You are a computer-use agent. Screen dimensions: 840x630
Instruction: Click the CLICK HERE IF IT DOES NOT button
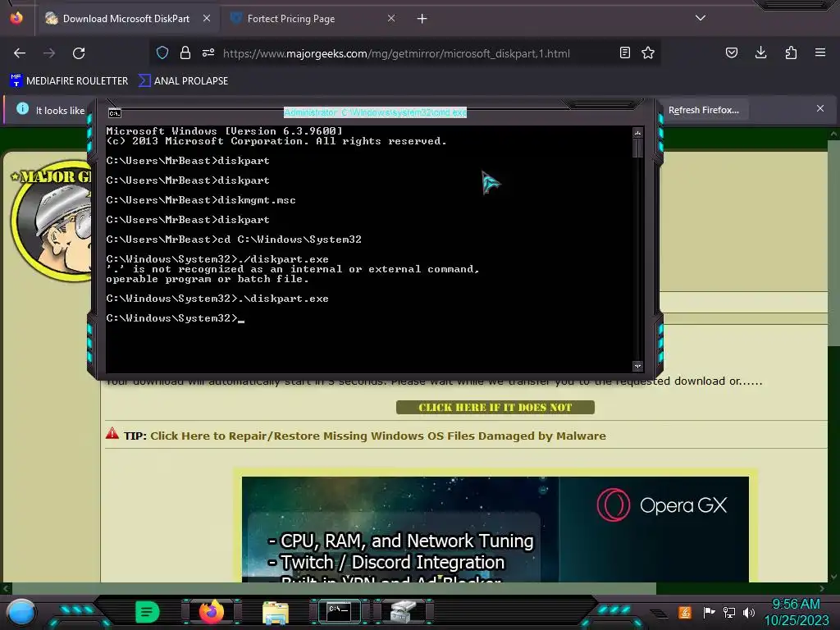click(x=495, y=408)
